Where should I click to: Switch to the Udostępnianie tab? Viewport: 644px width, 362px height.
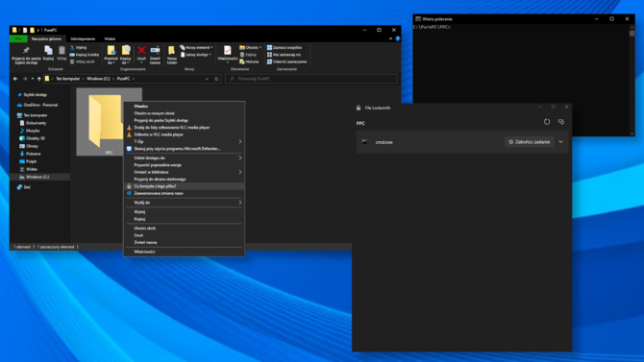click(x=83, y=38)
